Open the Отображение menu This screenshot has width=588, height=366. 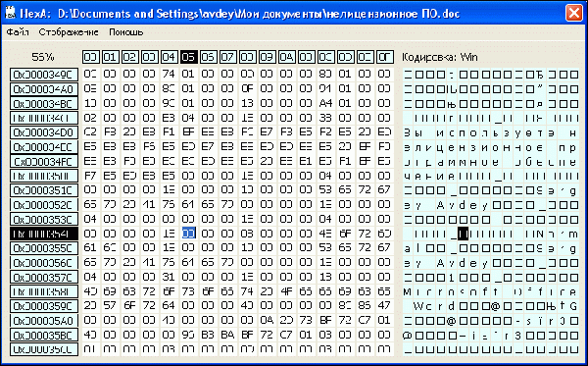tap(69, 32)
